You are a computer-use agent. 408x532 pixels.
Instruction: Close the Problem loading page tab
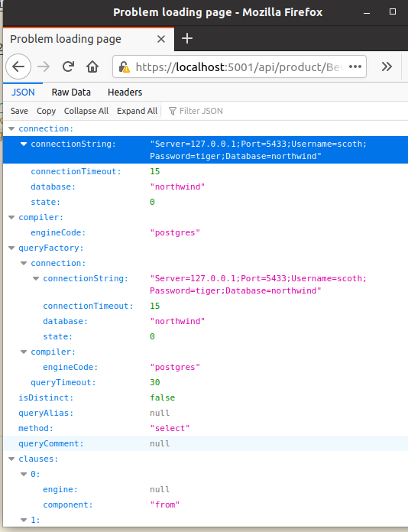point(161,39)
